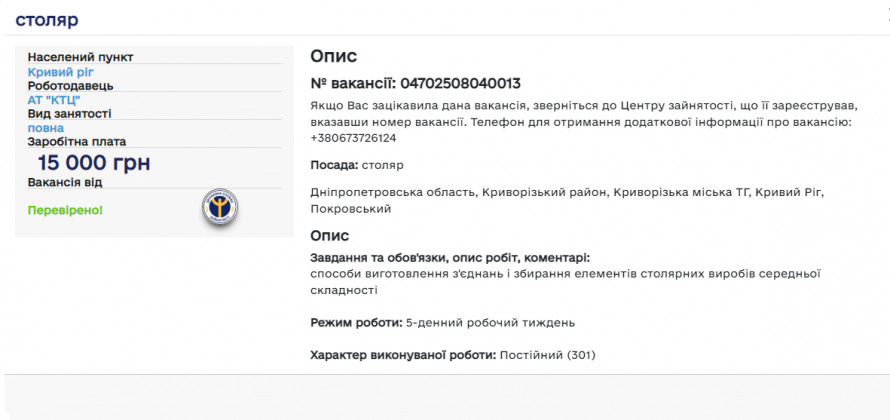Click the first Опис heading

tap(333, 57)
